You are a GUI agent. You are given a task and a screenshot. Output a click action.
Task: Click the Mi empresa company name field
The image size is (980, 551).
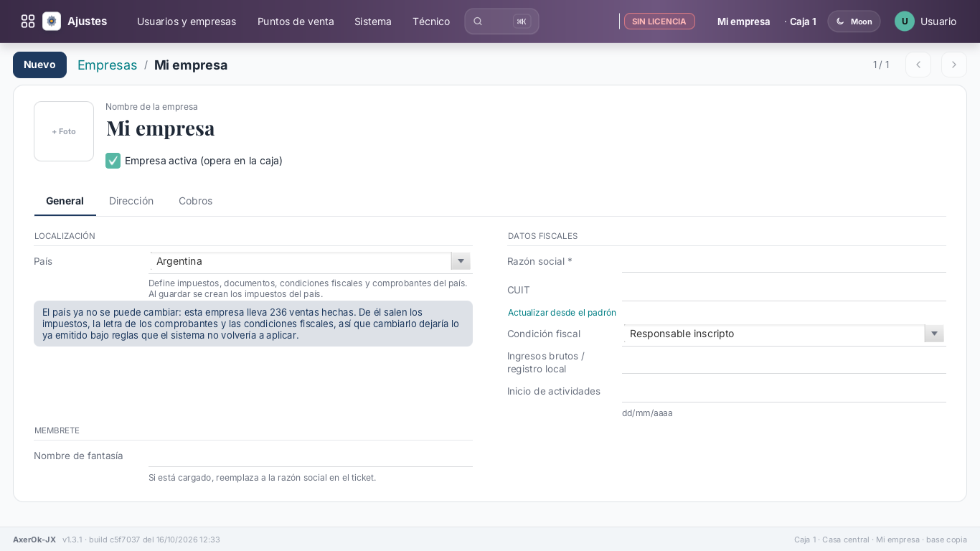pos(161,128)
